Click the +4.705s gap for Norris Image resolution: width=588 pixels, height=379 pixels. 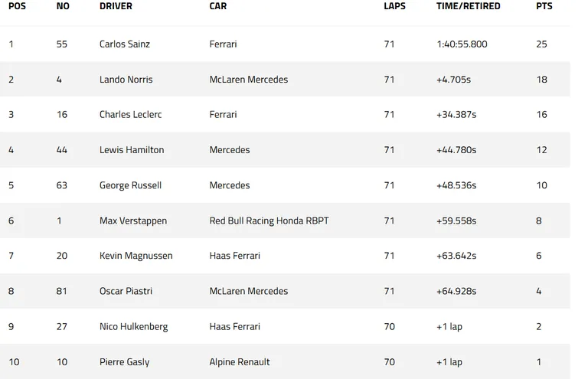click(x=453, y=80)
